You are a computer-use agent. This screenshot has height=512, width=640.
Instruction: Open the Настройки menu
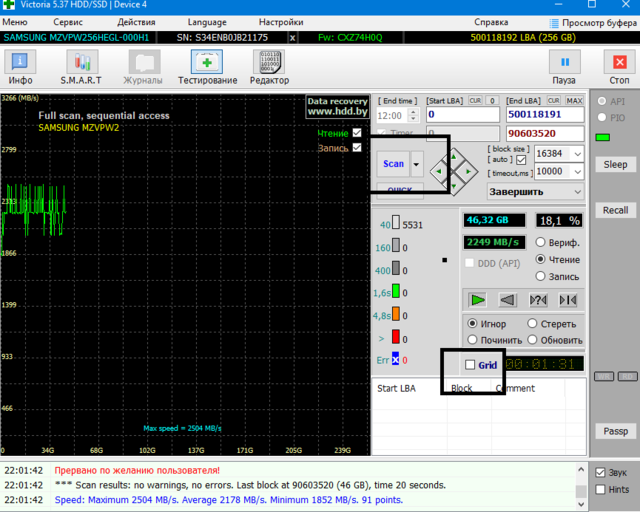(281, 21)
